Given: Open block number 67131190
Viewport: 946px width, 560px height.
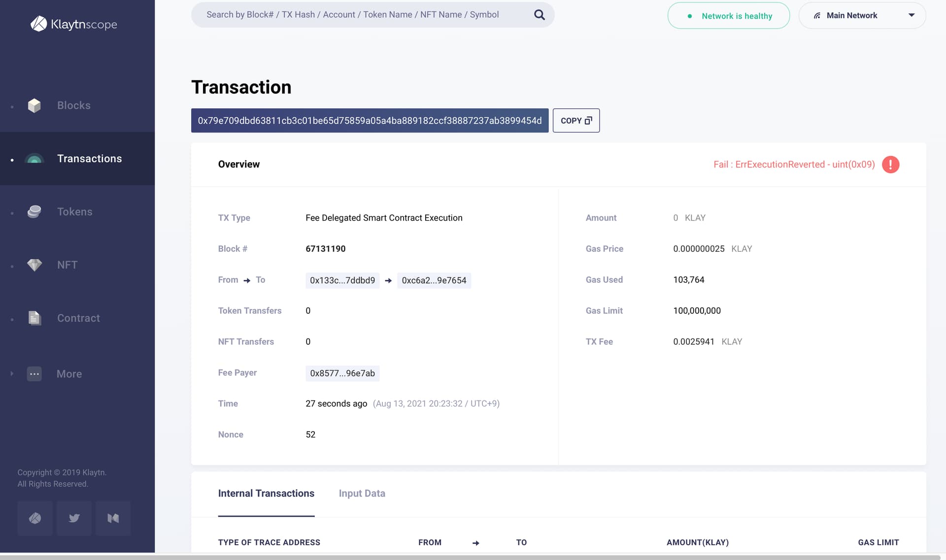Looking at the screenshot, I should pyautogui.click(x=325, y=249).
